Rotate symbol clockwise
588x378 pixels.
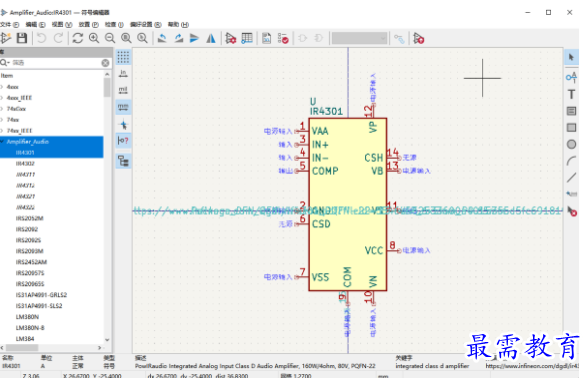(x=178, y=38)
